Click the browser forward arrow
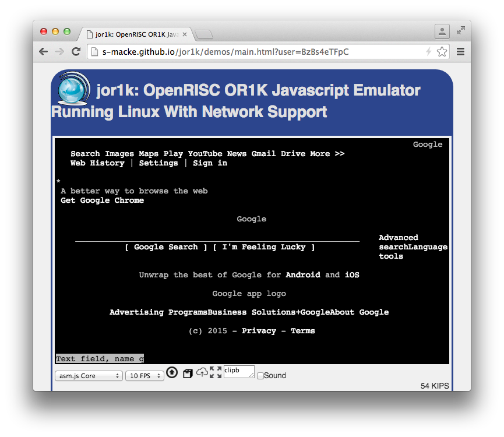This screenshot has height=437, width=504. tap(60, 51)
